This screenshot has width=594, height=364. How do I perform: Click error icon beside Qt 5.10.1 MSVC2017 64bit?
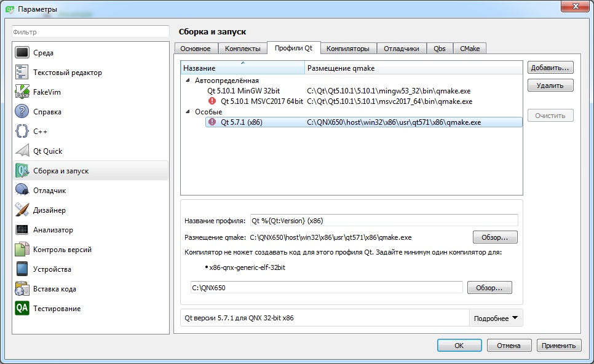[x=212, y=101]
